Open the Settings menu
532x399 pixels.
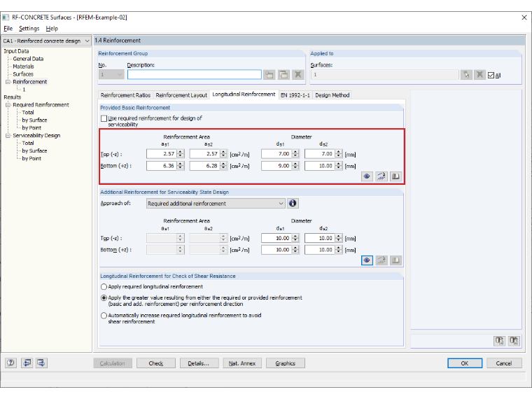[x=29, y=29]
